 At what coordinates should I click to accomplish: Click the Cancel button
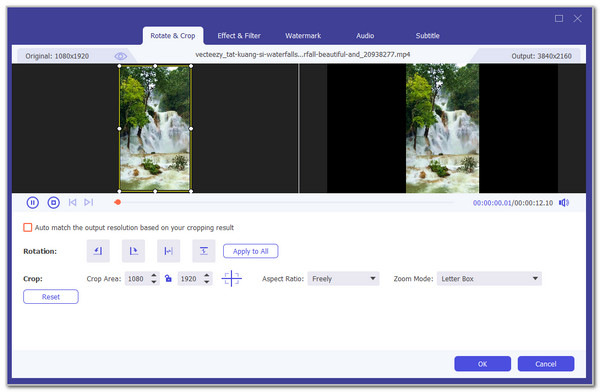pyautogui.click(x=546, y=364)
